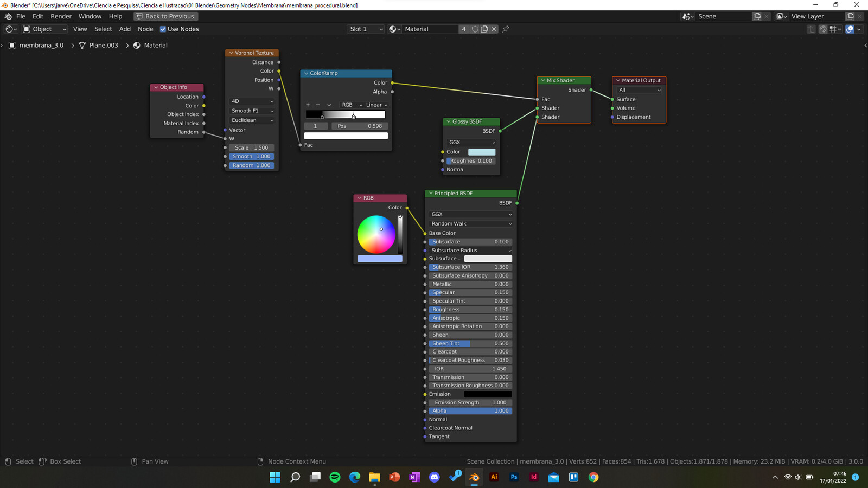Image resolution: width=868 pixels, height=488 pixels.
Task: Open the Render menu
Action: [x=61, y=16]
